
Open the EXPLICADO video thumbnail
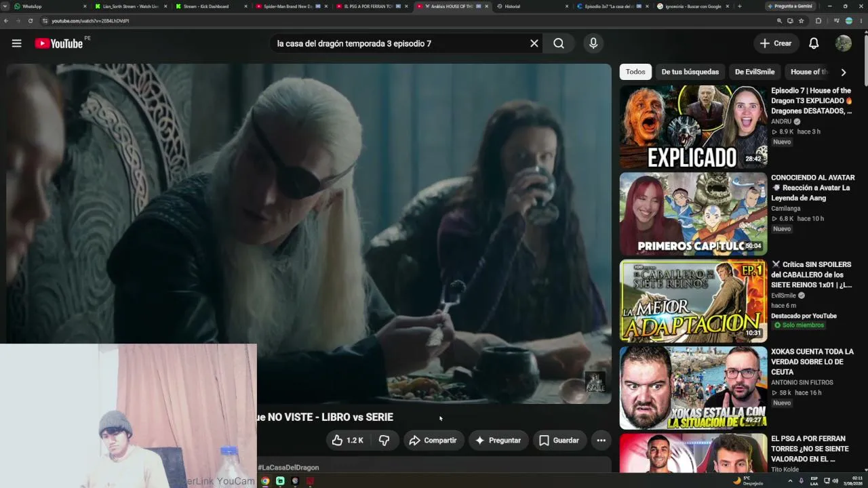tap(693, 127)
